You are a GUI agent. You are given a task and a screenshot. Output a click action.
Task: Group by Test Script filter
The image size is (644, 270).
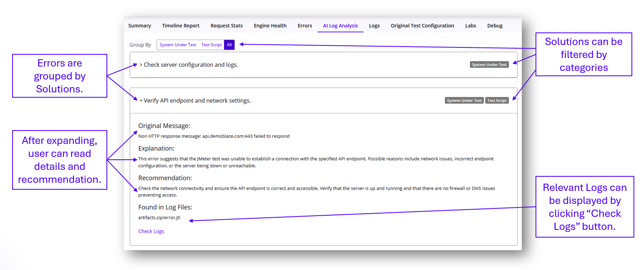[211, 45]
